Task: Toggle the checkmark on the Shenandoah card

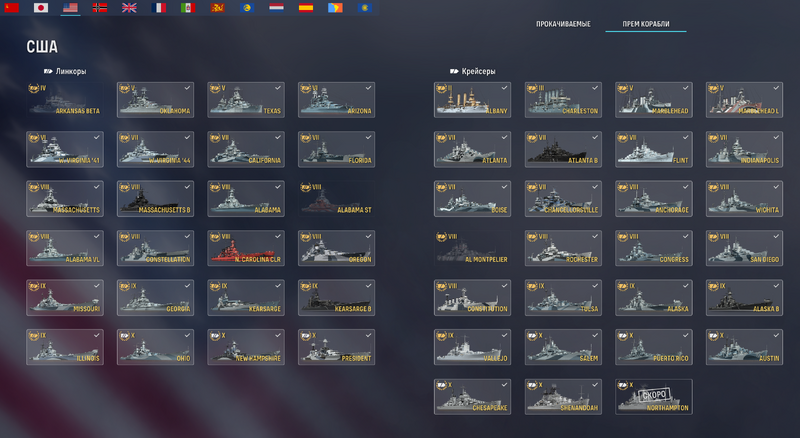Action: [595, 385]
